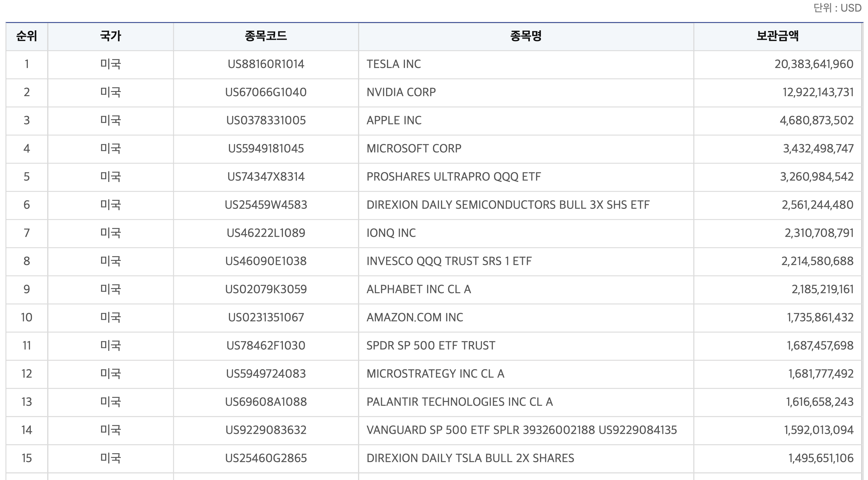
Task: Click Palantir's amount 1,616,658,243
Action: [x=820, y=402]
